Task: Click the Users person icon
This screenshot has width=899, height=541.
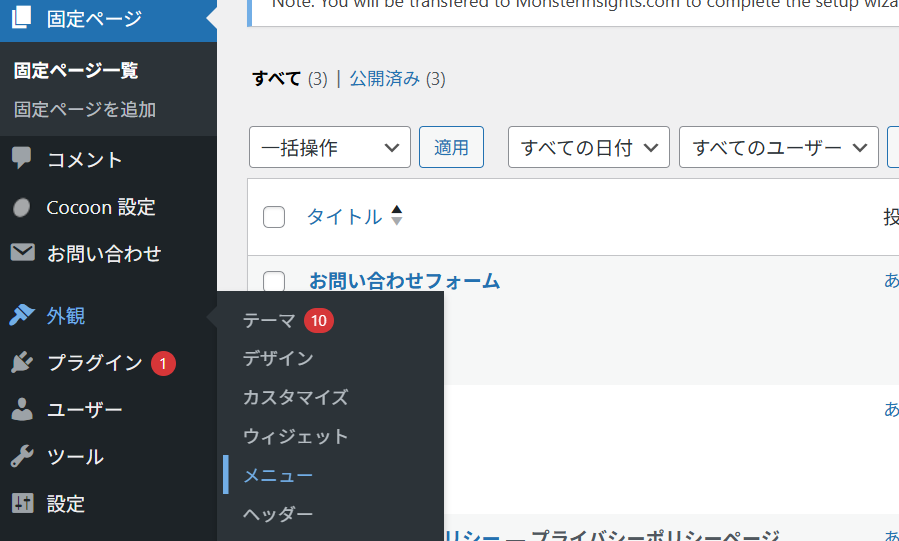Action: 22,410
